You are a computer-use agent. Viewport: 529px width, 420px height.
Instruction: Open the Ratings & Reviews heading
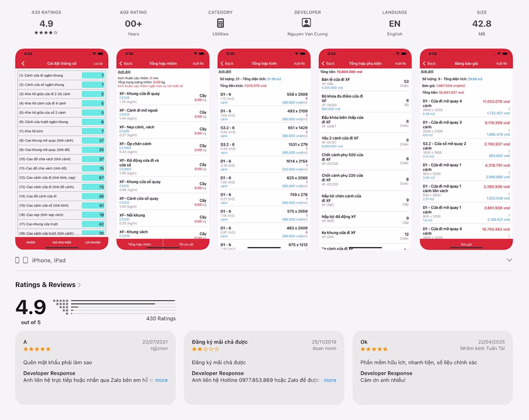tap(45, 285)
